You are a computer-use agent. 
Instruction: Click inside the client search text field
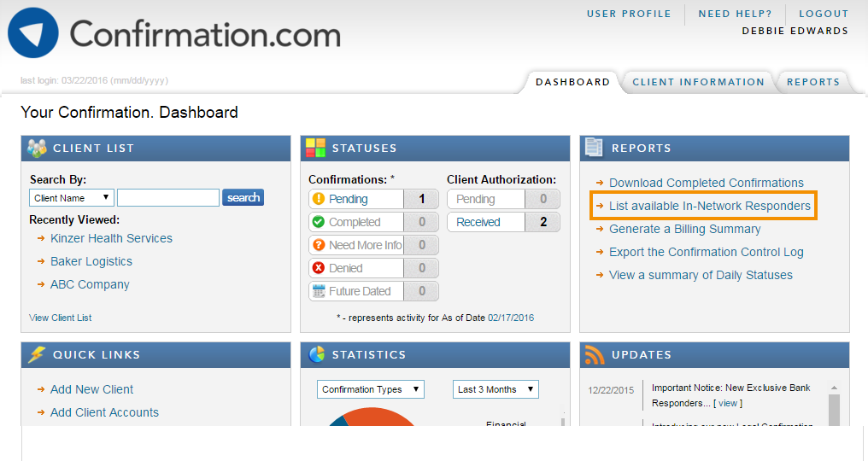coord(168,198)
